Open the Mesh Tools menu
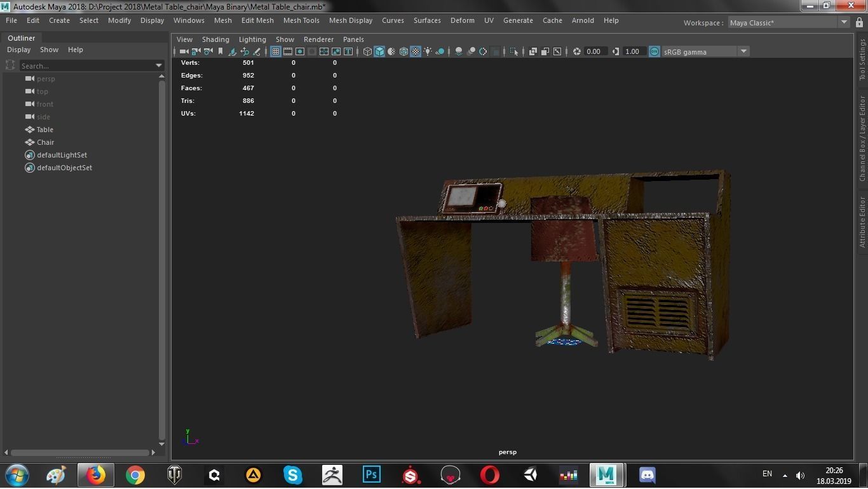 pyautogui.click(x=301, y=20)
